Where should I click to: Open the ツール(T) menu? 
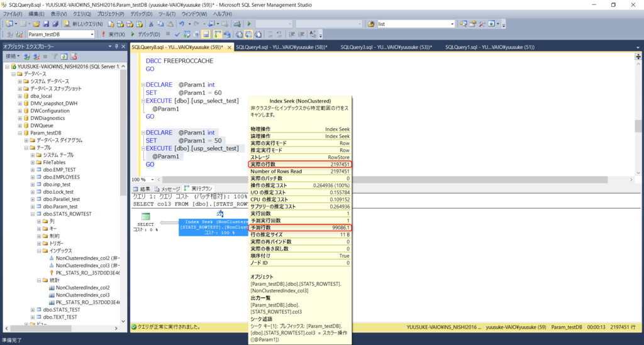click(x=167, y=14)
